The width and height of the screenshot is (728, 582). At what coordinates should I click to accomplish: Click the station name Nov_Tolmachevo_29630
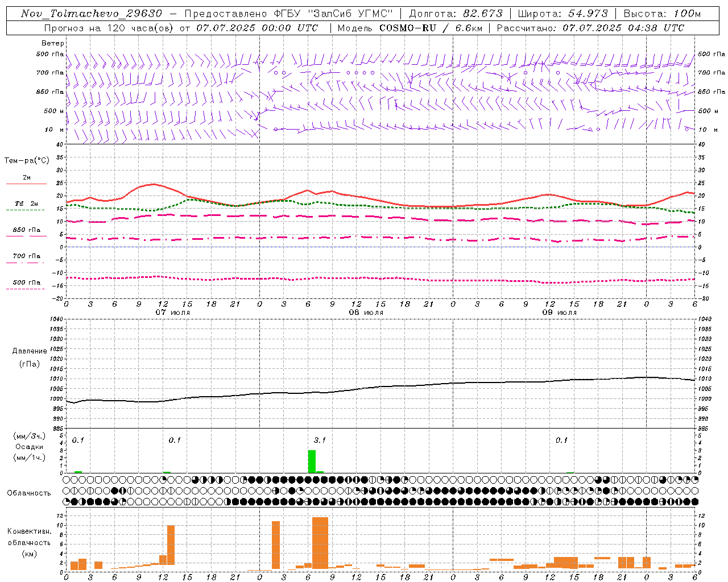92,14
